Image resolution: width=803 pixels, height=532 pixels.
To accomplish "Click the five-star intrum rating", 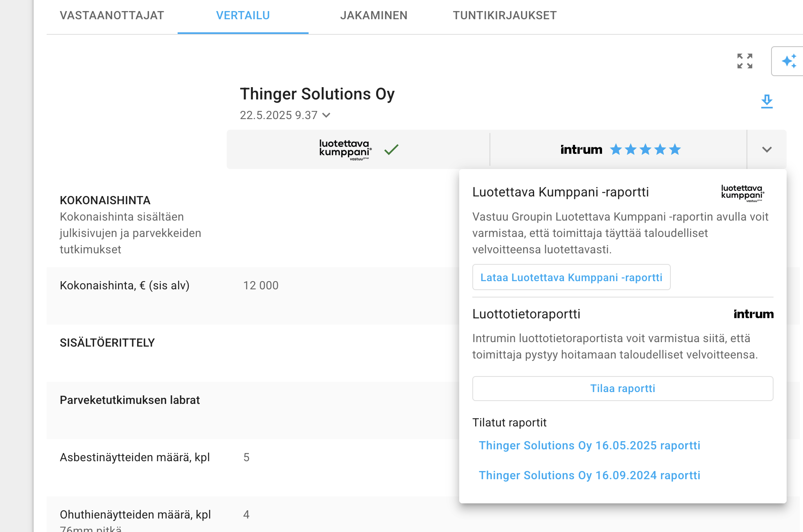I will coord(645,150).
